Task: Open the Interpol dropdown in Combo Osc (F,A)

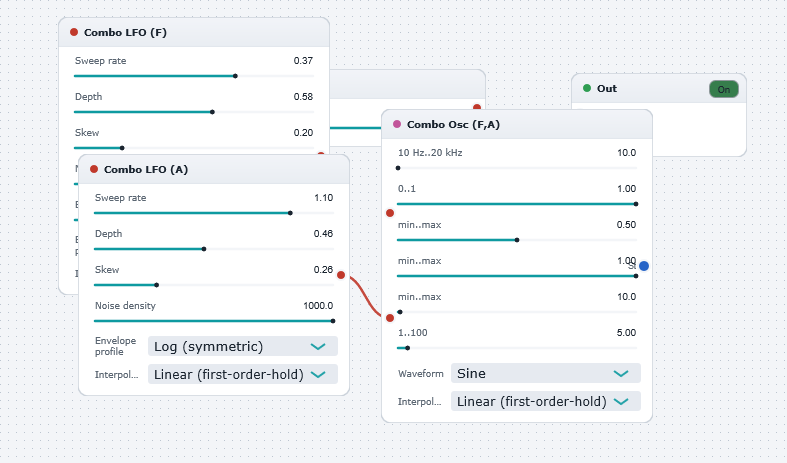Action: [546, 402]
